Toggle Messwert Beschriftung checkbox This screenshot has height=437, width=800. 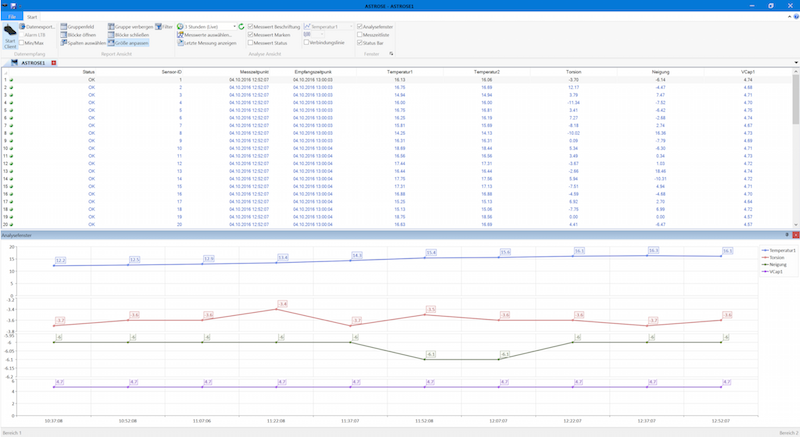pos(251,27)
